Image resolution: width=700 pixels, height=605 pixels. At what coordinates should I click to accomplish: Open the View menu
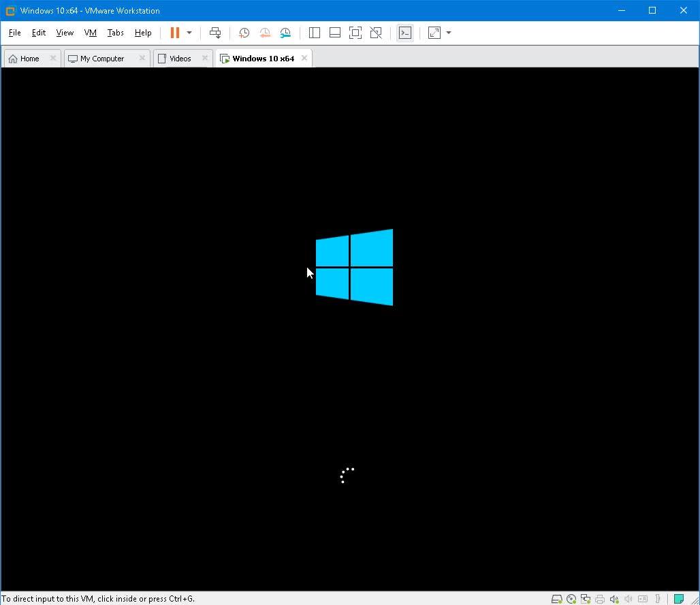[65, 33]
